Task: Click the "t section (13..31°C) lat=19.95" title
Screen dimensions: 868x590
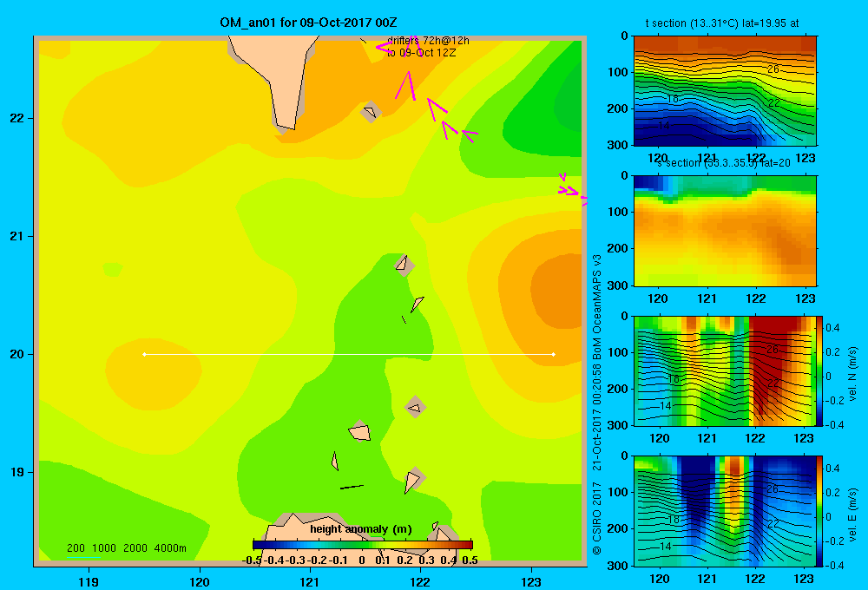Action: (x=722, y=23)
